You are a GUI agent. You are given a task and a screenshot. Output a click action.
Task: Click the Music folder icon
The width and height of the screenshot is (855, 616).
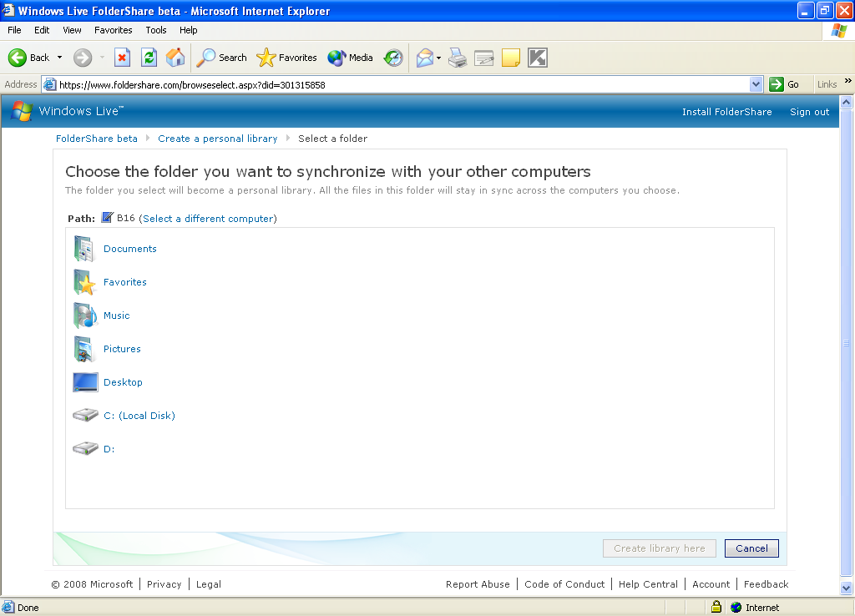click(85, 315)
